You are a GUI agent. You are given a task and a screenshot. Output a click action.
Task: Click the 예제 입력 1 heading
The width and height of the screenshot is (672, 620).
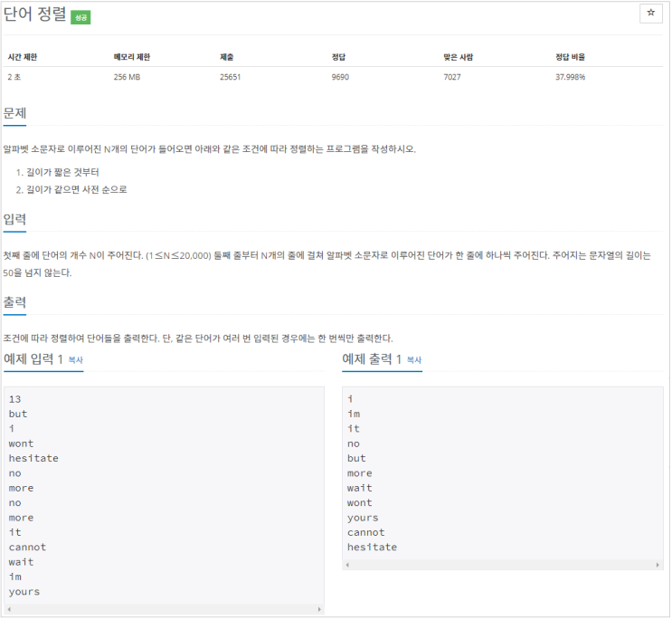[33, 359]
